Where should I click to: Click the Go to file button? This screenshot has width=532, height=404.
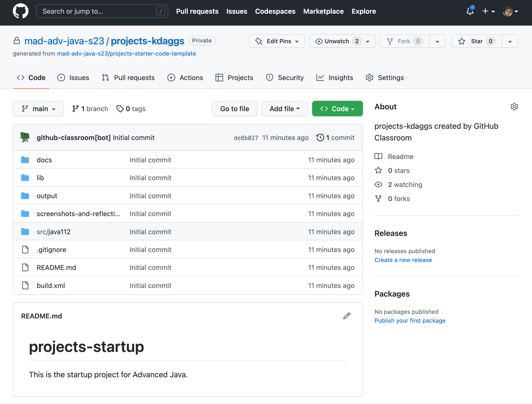click(234, 109)
